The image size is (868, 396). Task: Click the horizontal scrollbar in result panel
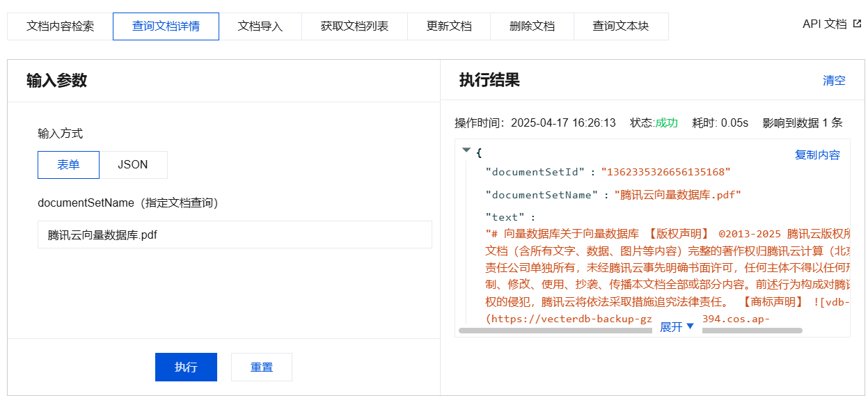[631, 331]
